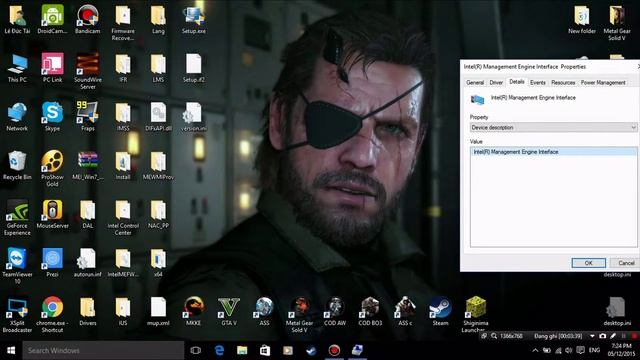Switch the ENG input language indicator
Screen dimensions: 640x360
(594, 350)
